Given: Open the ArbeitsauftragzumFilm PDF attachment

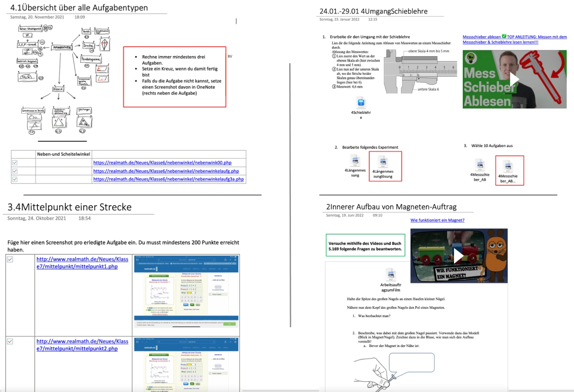Looking at the screenshot, I should coord(391,274).
